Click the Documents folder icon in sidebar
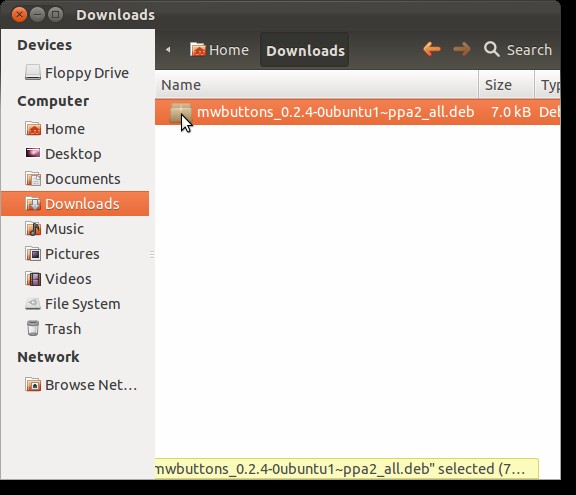 point(33,179)
